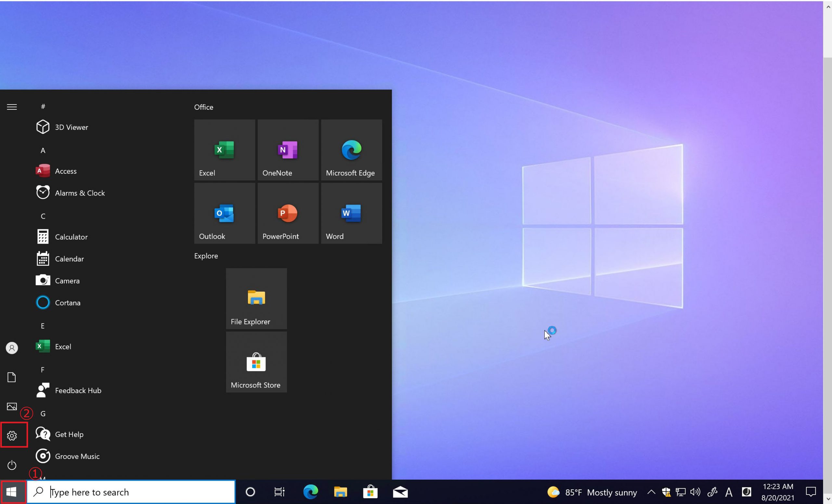Launch the Outlook tile
Image resolution: width=832 pixels, height=504 pixels.
click(x=225, y=213)
